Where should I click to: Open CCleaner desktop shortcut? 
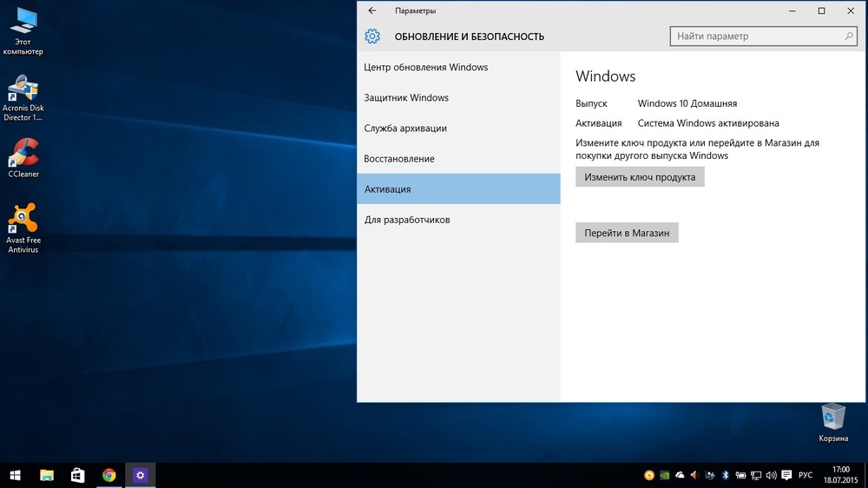pos(23,154)
